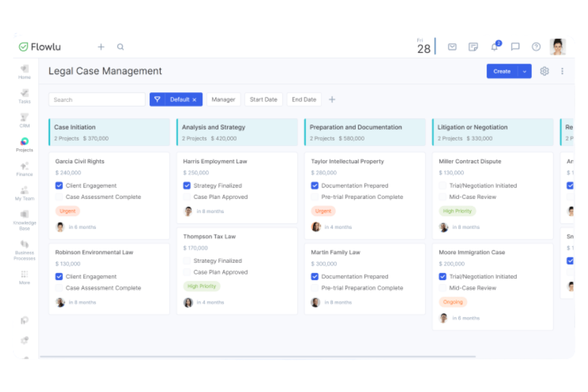
Task: Check Case Assessment Complete on Garcia Civil Rights
Action: tap(59, 197)
